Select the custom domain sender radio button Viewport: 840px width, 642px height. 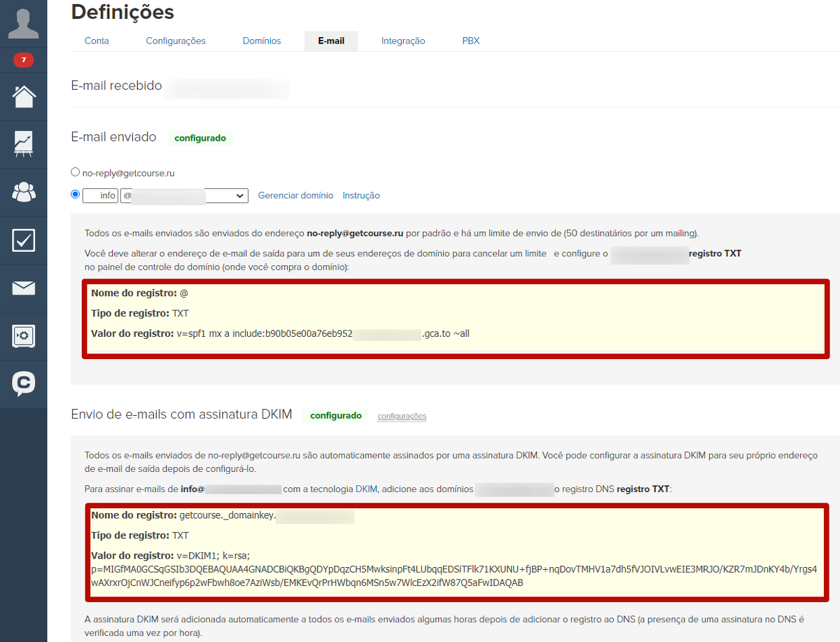click(x=76, y=195)
